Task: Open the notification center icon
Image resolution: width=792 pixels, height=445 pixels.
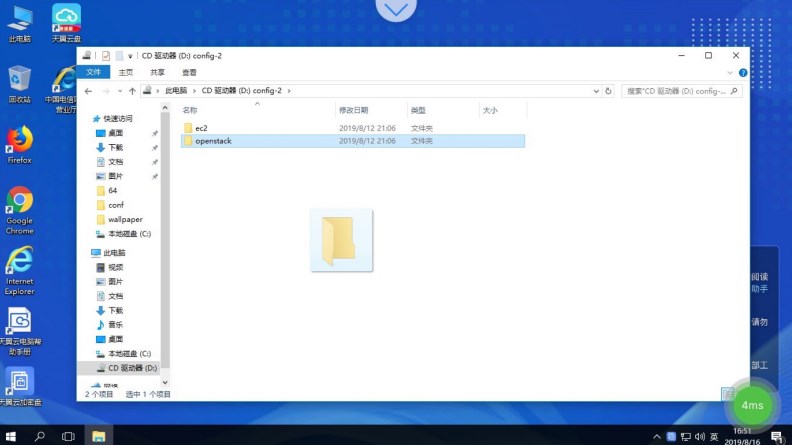Action: pos(776,437)
